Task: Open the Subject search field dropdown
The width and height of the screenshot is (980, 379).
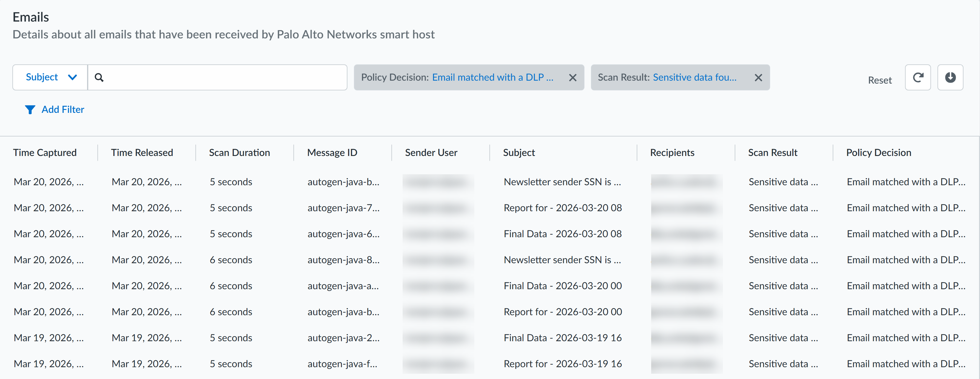Action: pyautogui.click(x=50, y=77)
